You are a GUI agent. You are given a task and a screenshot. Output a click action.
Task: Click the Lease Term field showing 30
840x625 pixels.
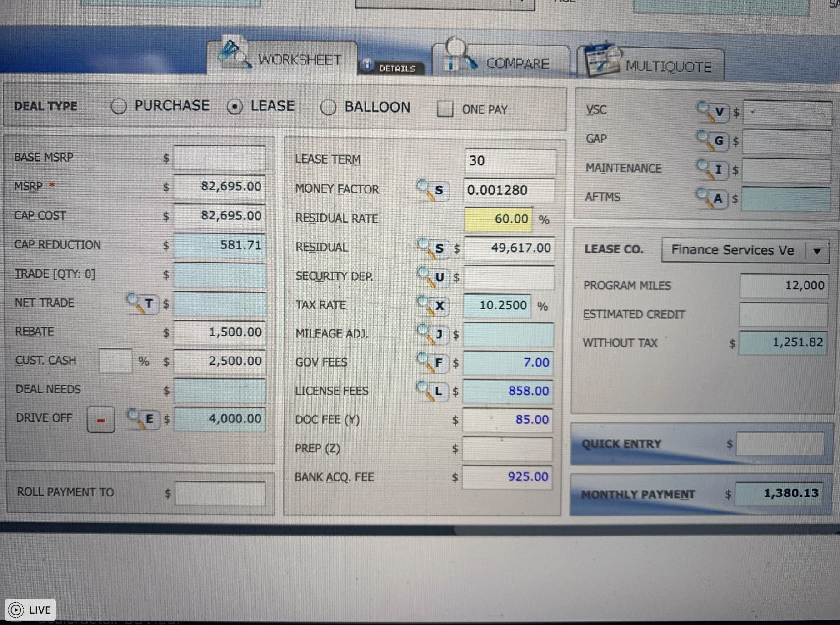[510, 161]
